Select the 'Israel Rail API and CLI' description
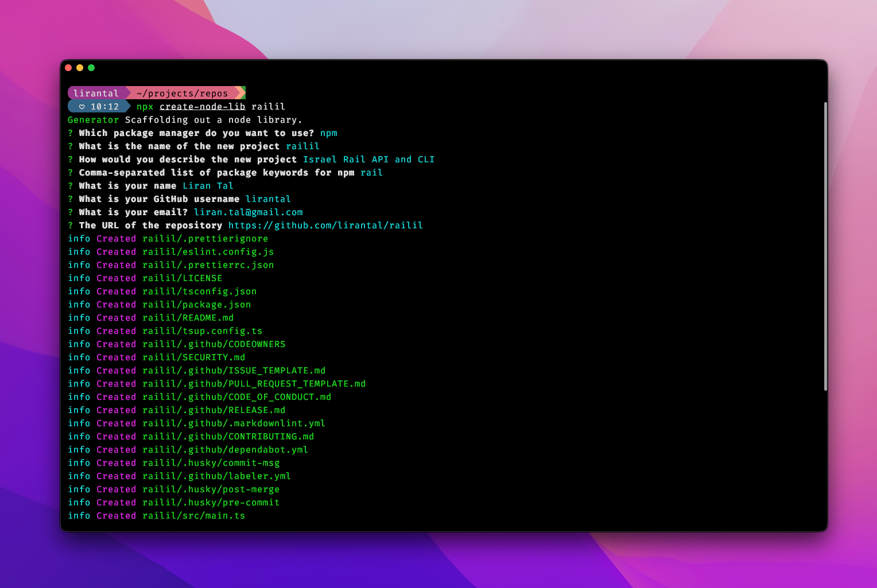The width and height of the screenshot is (877, 588). (x=368, y=159)
